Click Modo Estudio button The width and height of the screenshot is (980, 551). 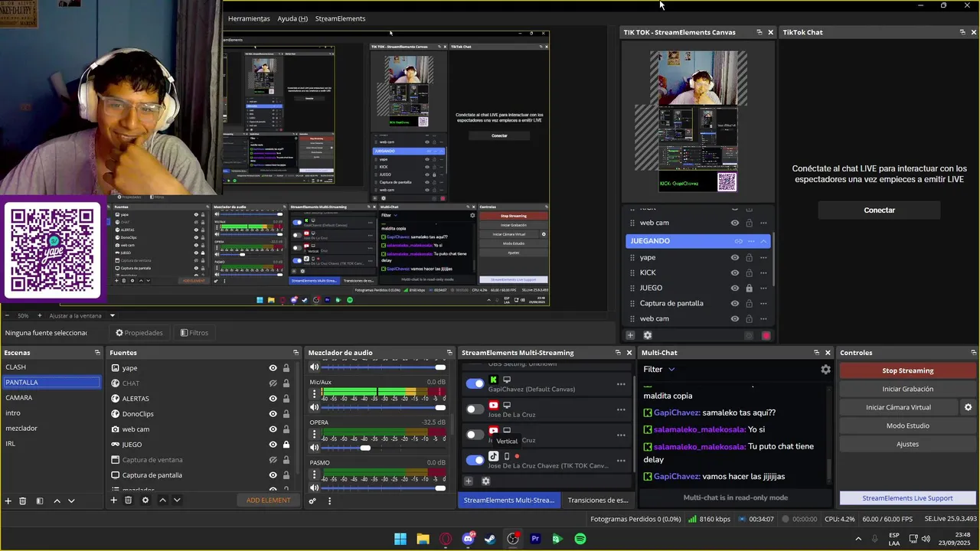(907, 425)
